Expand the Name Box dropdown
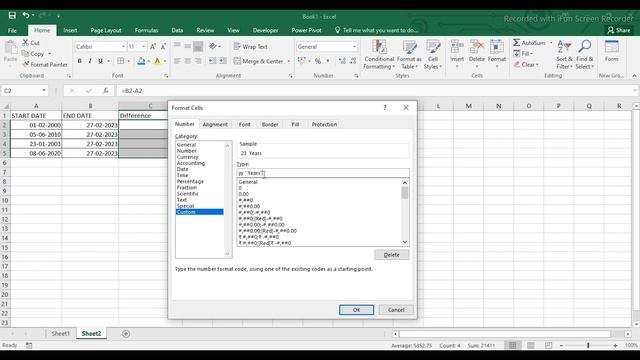The width and height of the screenshot is (640, 360). [x=44, y=91]
